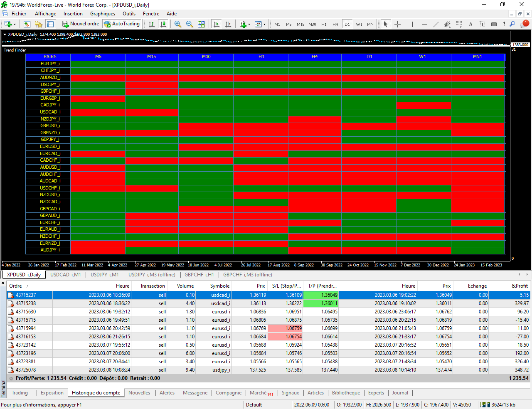Open the Affichage menu
This screenshot has width=532, height=409.
pos(45,14)
